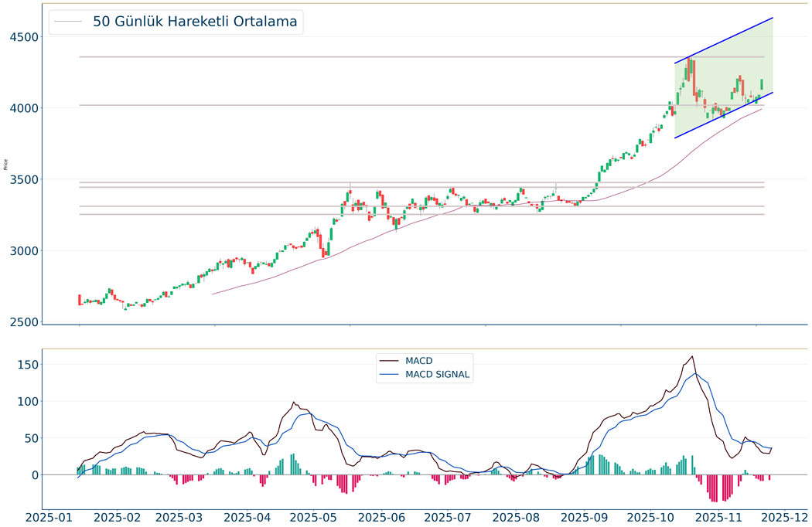The height and width of the screenshot is (527, 812).
Task: Select the 2025-01 date axis label
Action: [52, 516]
